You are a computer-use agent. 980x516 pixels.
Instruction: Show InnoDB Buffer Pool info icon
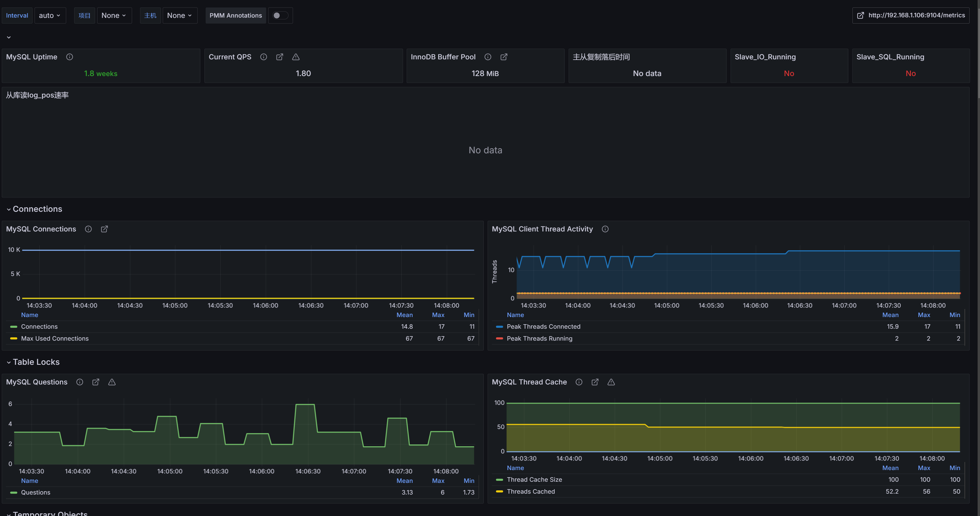click(488, 57)
